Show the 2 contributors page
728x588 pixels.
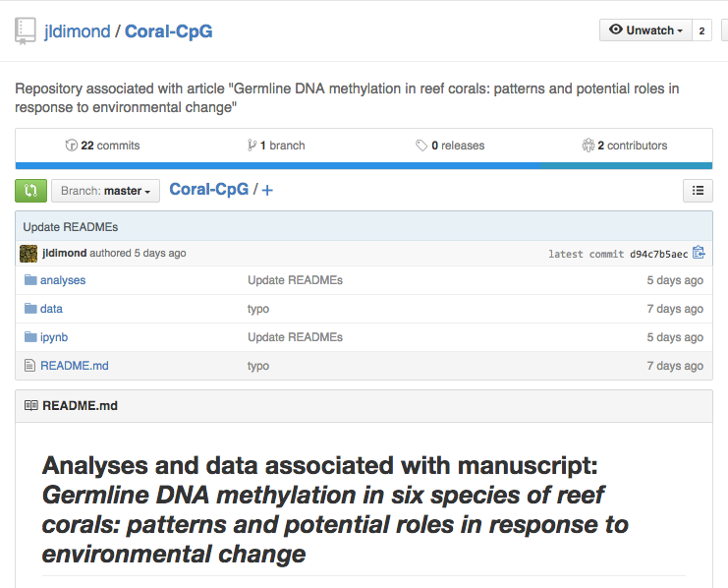pos(633,146)
